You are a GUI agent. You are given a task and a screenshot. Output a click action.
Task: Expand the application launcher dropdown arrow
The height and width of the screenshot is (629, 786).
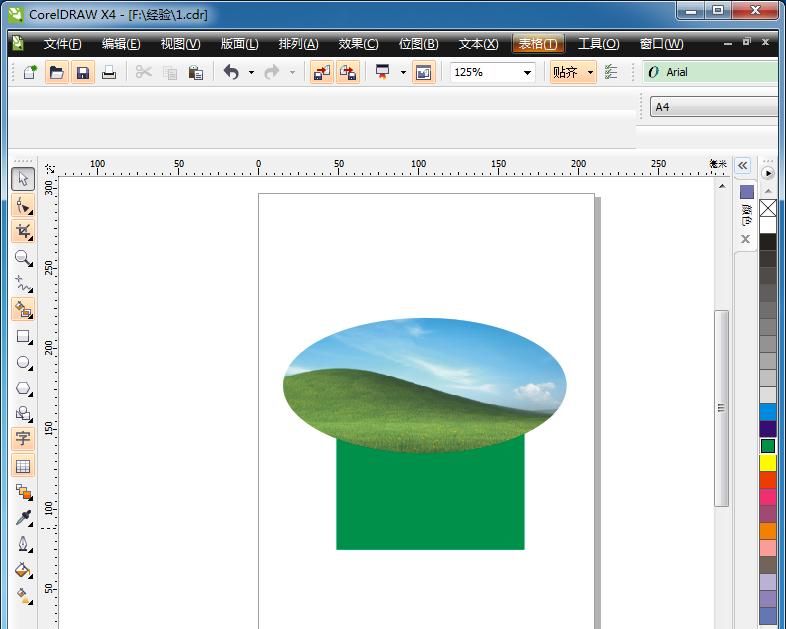403,73
